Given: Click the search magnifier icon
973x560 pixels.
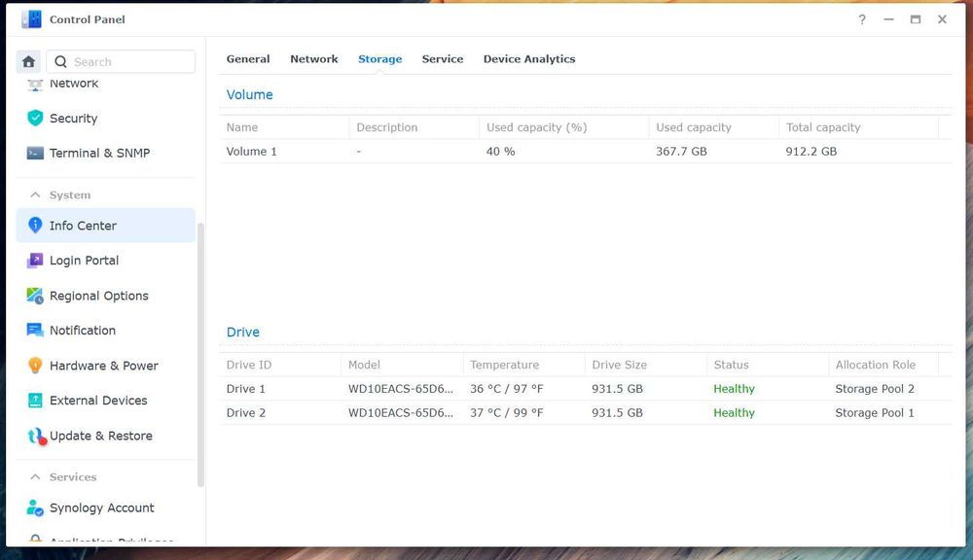Looking at the screenshot, I should [60, 61].
